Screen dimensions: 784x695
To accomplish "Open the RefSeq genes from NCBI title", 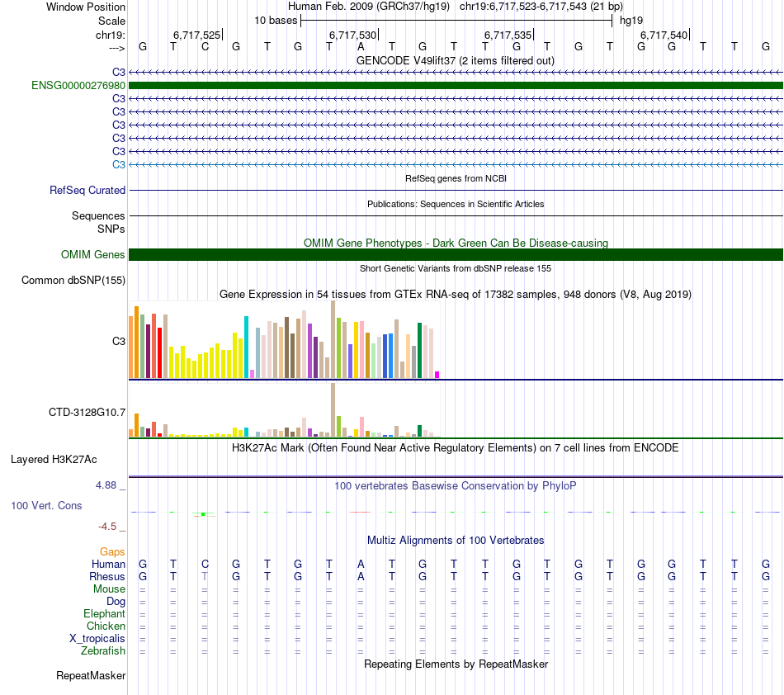I will coord(456,178).
